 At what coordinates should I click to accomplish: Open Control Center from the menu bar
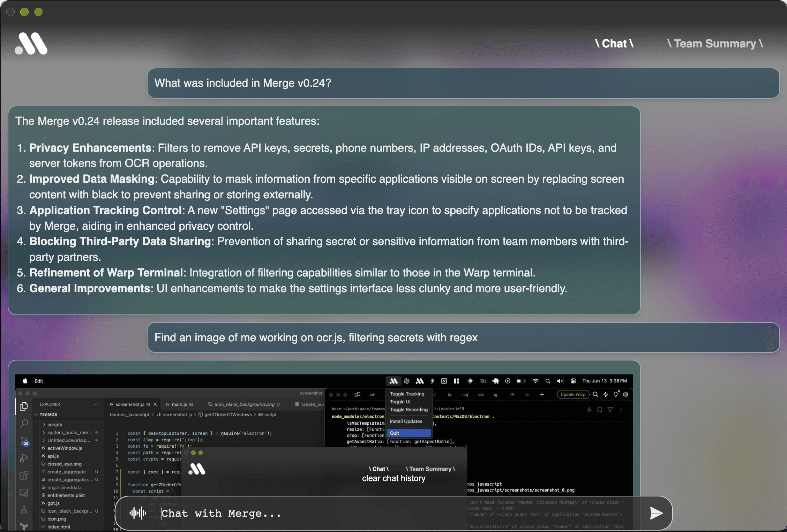point(573,381)
